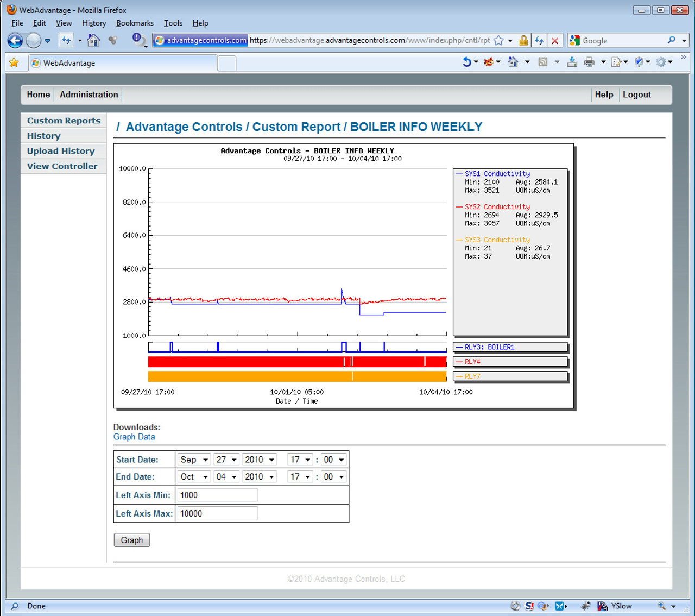This screenshot has height=616, width=695.
Task: Click the RSS feed toolbar icon
Action: pos(542,62)
